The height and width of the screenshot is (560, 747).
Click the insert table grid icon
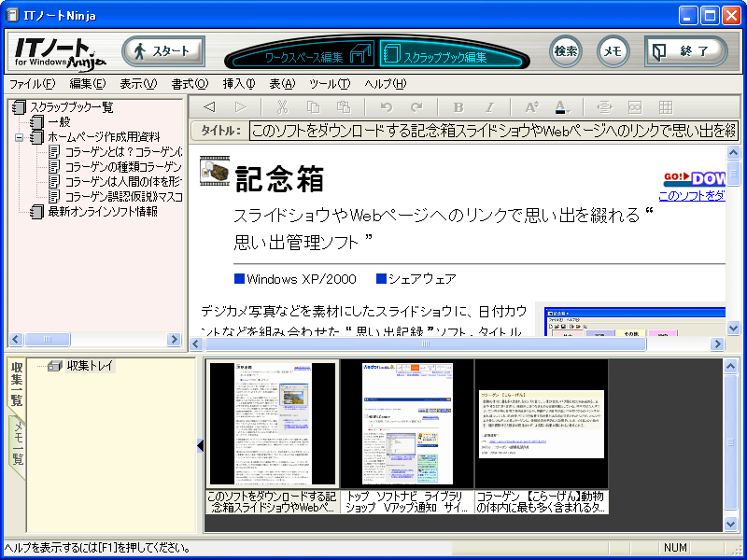666,107
